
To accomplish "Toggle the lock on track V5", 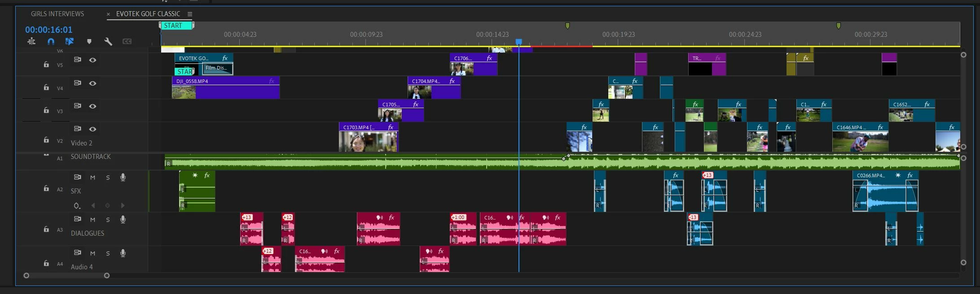I will [x=46, y=65].
